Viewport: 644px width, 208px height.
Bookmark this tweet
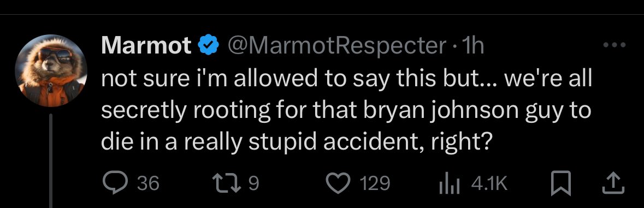561,183
